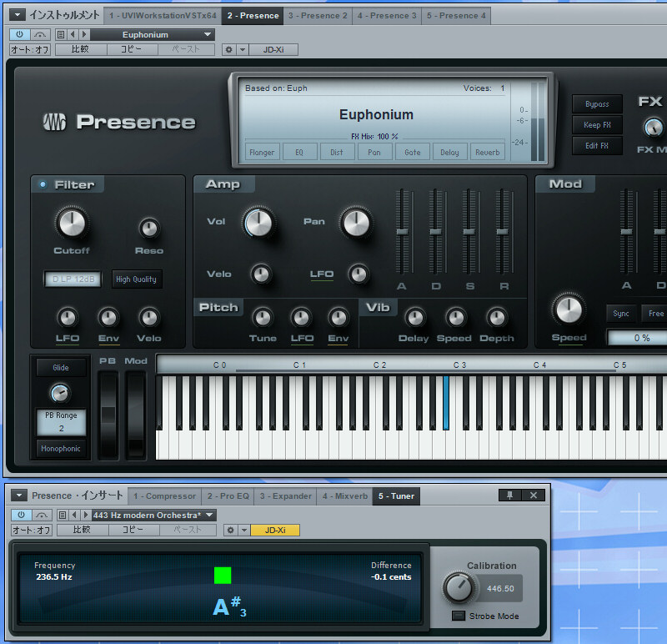667x644 pixels.
Task: Click the Keep FX button
Action: coord(597,125)
